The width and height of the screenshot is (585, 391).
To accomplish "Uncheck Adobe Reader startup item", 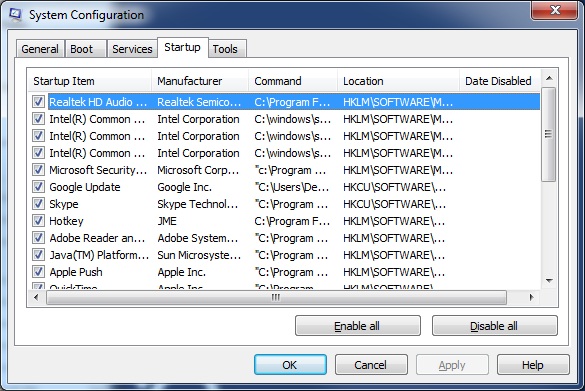I will [x=38, y=238].
